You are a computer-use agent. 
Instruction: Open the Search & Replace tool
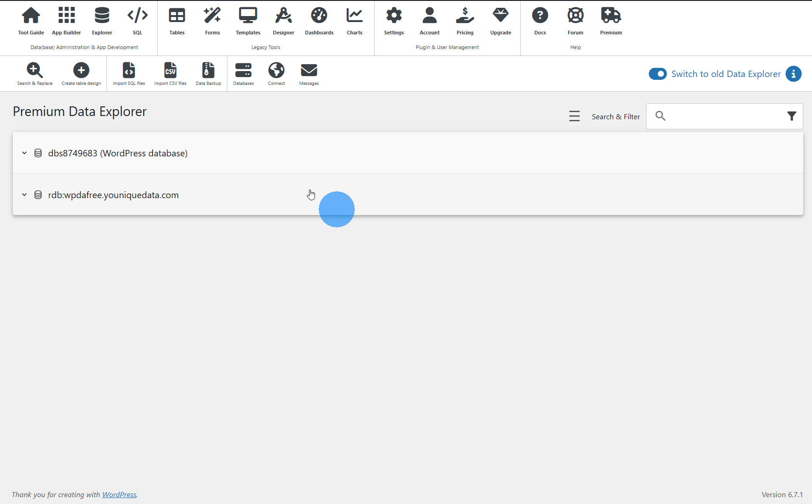coord(35,72)
